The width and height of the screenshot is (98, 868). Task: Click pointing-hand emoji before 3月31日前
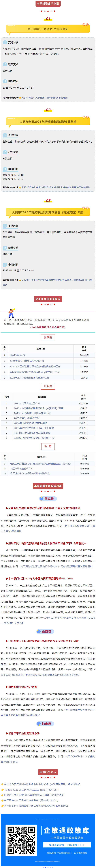(20, 98)
